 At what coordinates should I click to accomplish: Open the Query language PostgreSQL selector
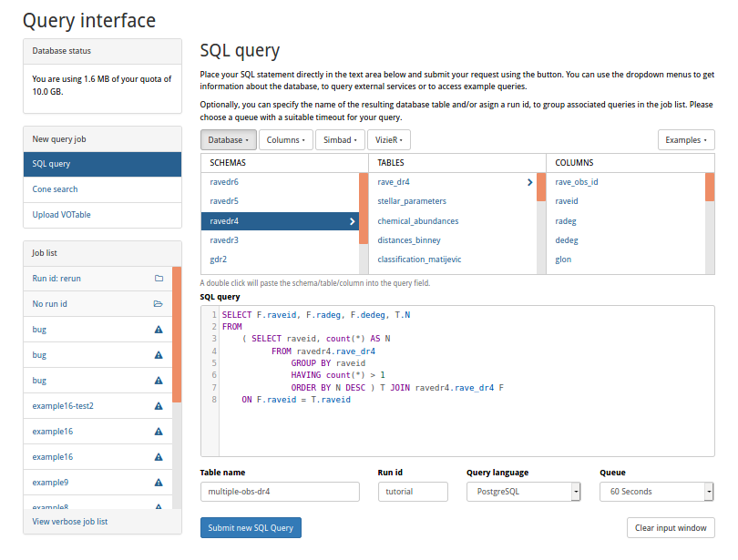point(523,492)
